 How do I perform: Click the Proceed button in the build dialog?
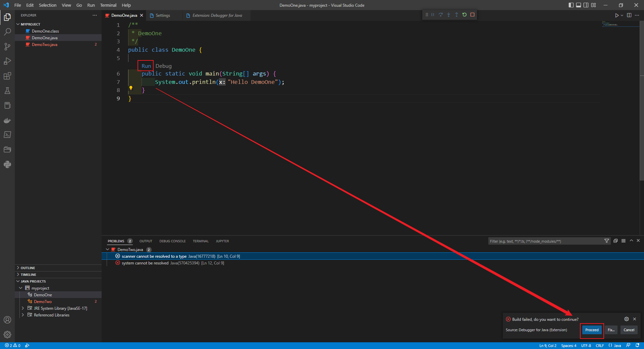[592, 330]
